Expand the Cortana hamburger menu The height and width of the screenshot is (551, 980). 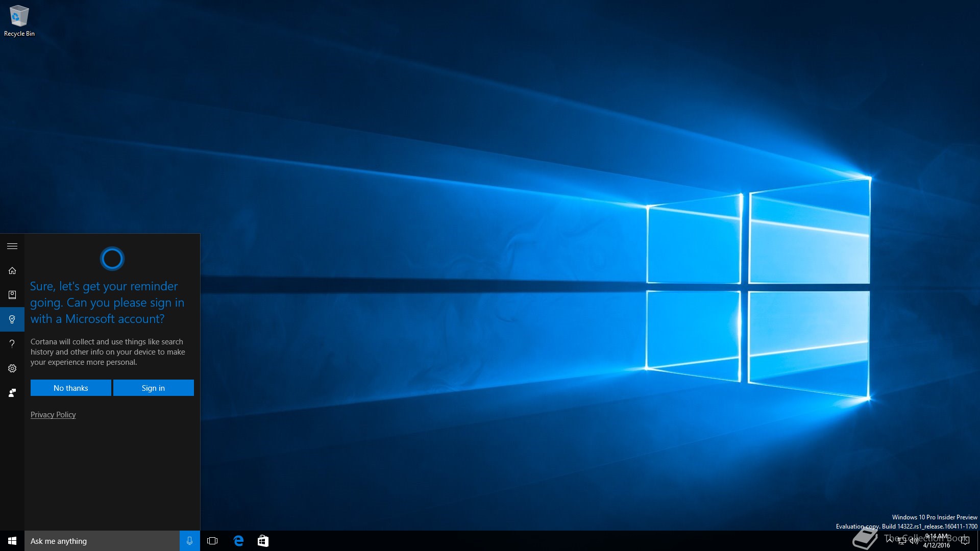point(12,246)
